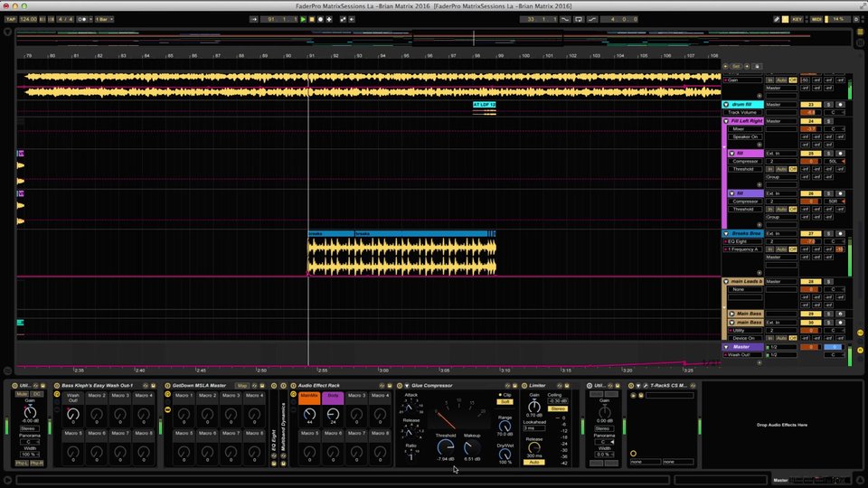Collapse the drum fill track
The image size is (868, 488).
pyautogui.click(x=726, y=105)
